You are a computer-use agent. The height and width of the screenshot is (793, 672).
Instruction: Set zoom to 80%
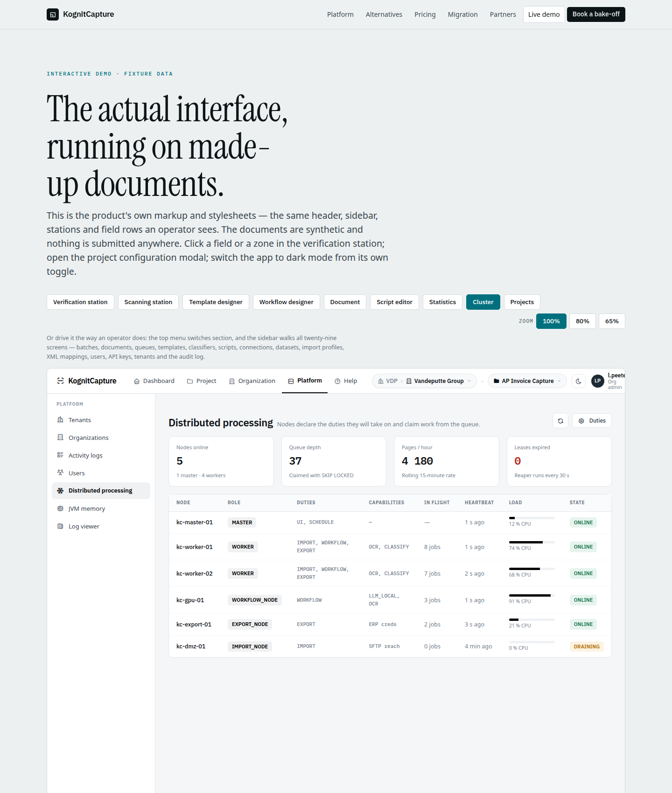click(582, 321)
